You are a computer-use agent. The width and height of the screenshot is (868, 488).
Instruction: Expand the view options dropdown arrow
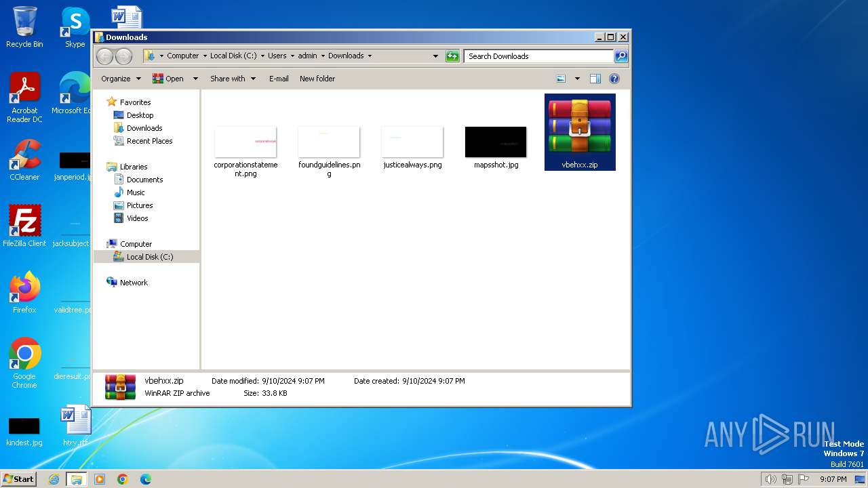(x=577, y=79)
